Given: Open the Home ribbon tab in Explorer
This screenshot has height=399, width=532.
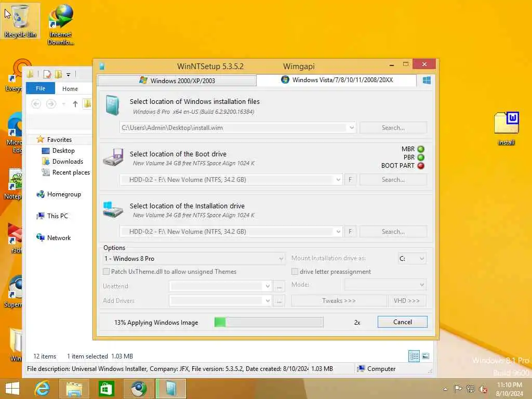Looking at the screenshot, I should [x=70, y=88].
